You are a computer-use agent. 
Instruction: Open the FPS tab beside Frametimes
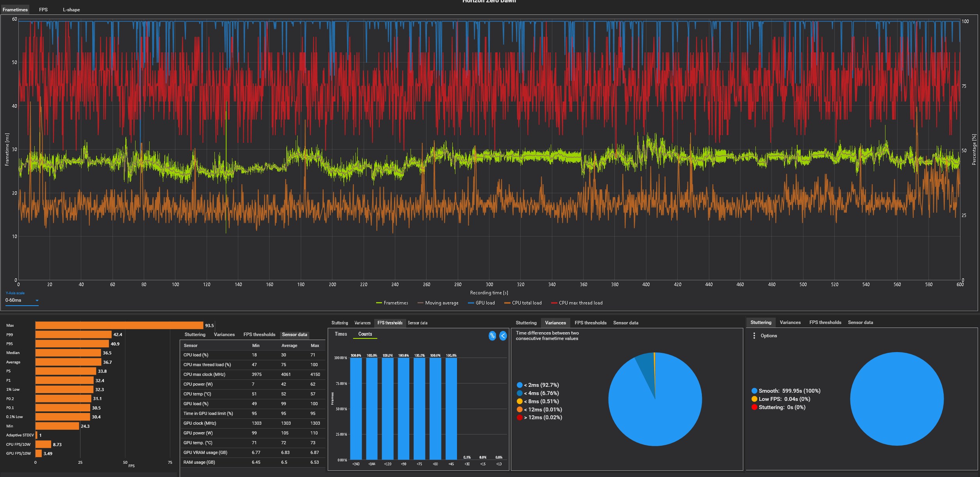[x=43, y=10]
